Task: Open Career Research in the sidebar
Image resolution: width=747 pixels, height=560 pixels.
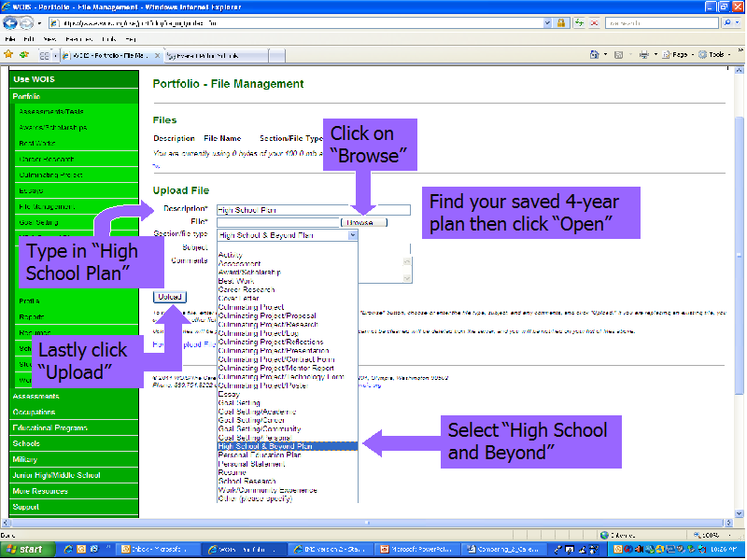Action: [46, 159]
